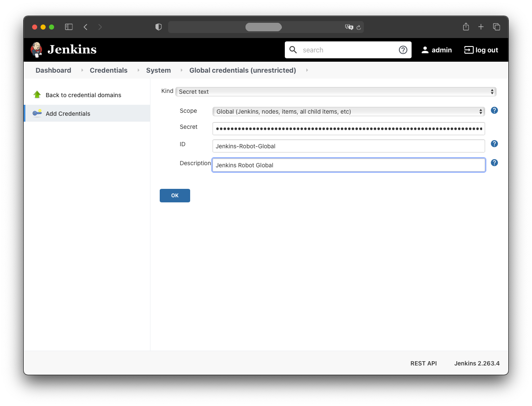
Task: Open help for the Scope field
Action: (494, 110)
